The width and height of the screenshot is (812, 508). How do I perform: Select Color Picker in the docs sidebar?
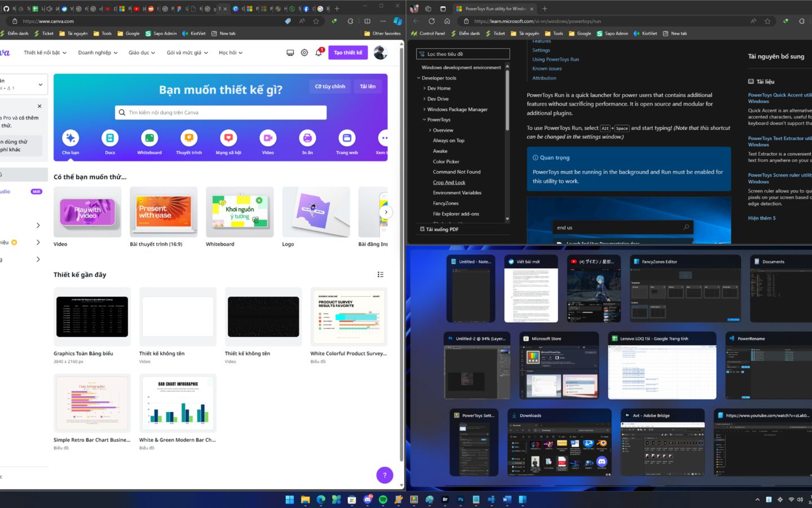[446, 161]
